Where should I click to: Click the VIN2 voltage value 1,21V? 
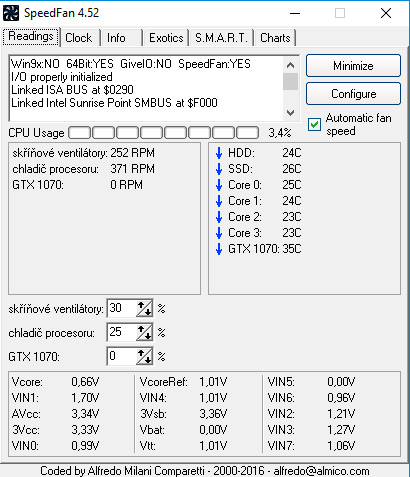(341, 414)
